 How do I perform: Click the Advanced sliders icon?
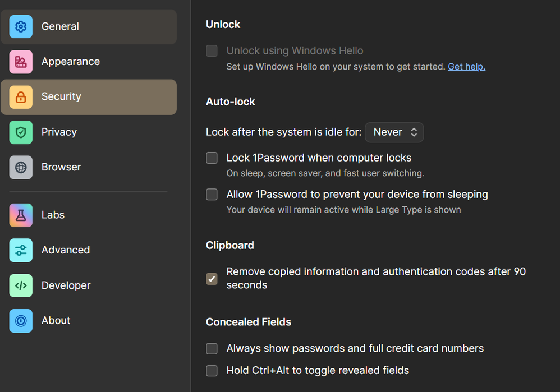pos(21,250)
